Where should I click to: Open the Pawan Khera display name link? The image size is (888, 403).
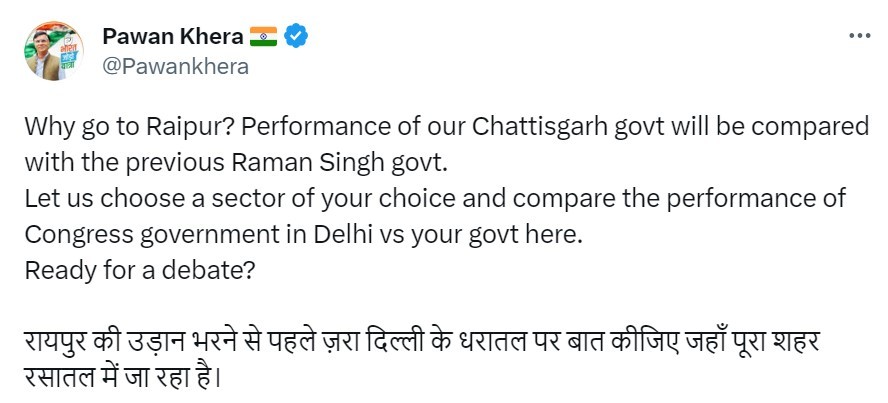click(x=172, y=37)
